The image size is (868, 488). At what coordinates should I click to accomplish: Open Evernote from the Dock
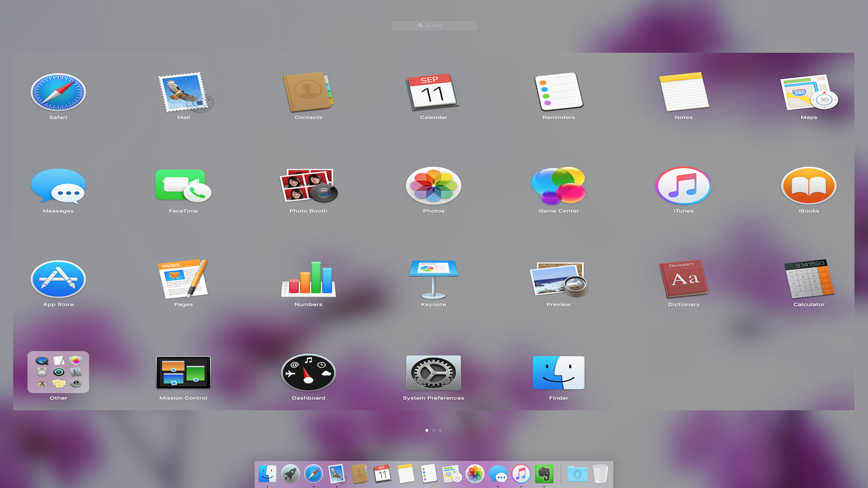pos(544,474)
